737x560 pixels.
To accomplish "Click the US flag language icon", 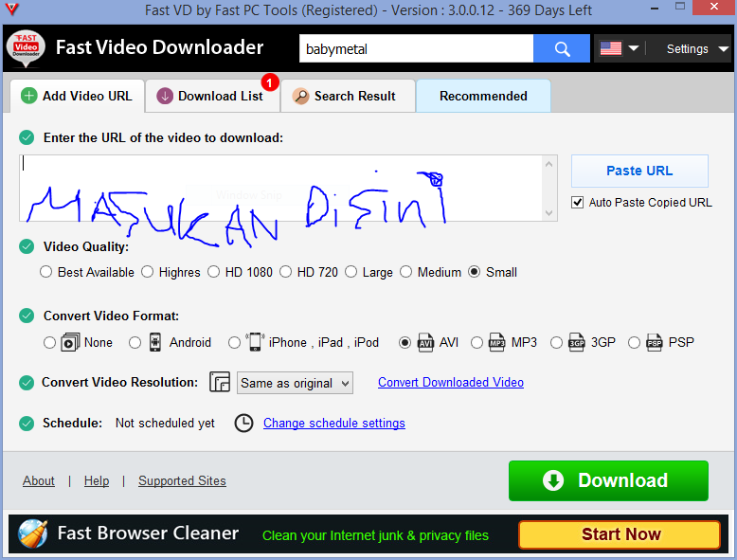I will point(611,48).
